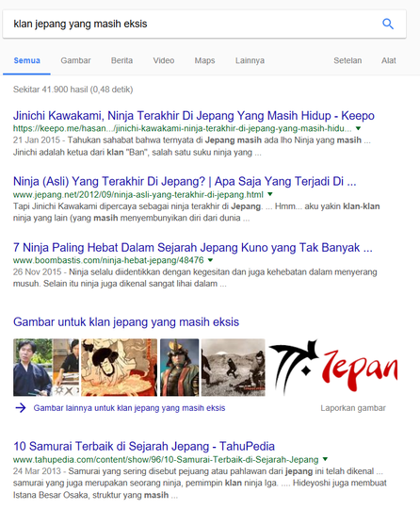
Task: Open the Lainnya menu
Action: click(x=250, y=60)
